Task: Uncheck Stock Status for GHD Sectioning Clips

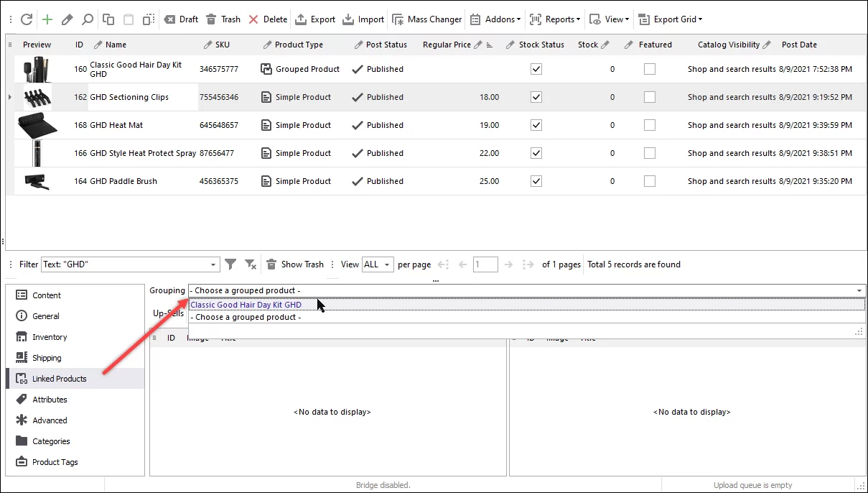Action: tap(536, 97)
